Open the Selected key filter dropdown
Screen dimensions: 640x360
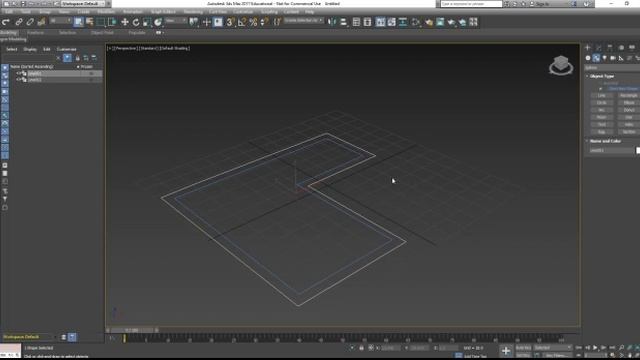553,348
